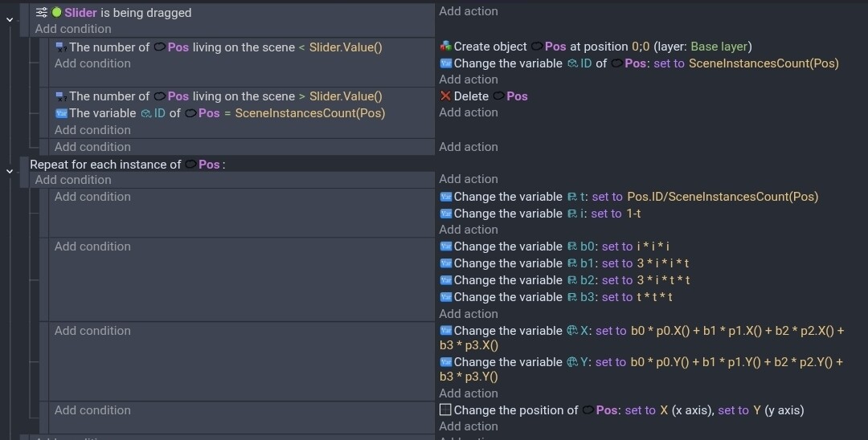The image size is (868, 440).
Task: Click the red X Delete action icon
Action: 446,96
